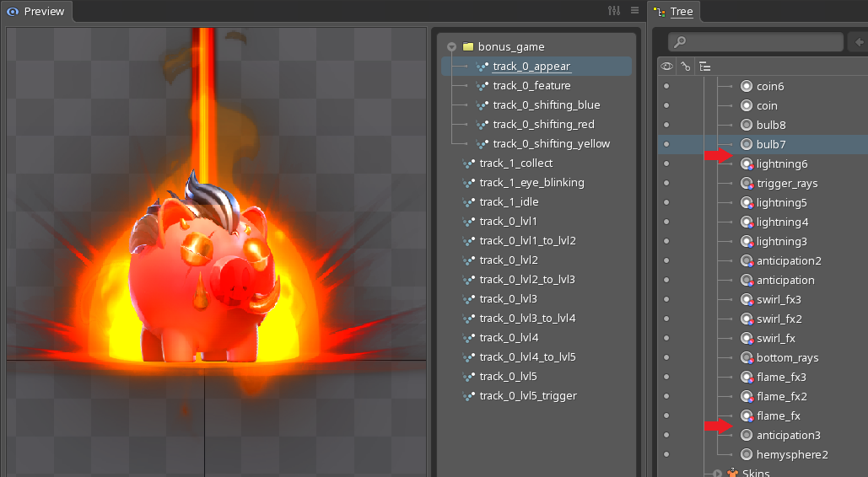
Task: Click the back arrow next to Tree search
Action: tap(858, 41)
